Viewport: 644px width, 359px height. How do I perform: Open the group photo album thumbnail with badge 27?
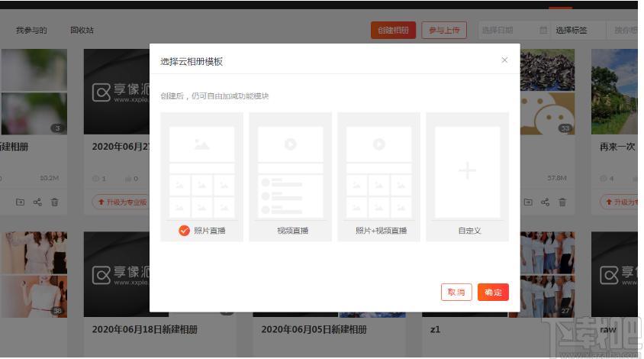click(x=548, y=274)
